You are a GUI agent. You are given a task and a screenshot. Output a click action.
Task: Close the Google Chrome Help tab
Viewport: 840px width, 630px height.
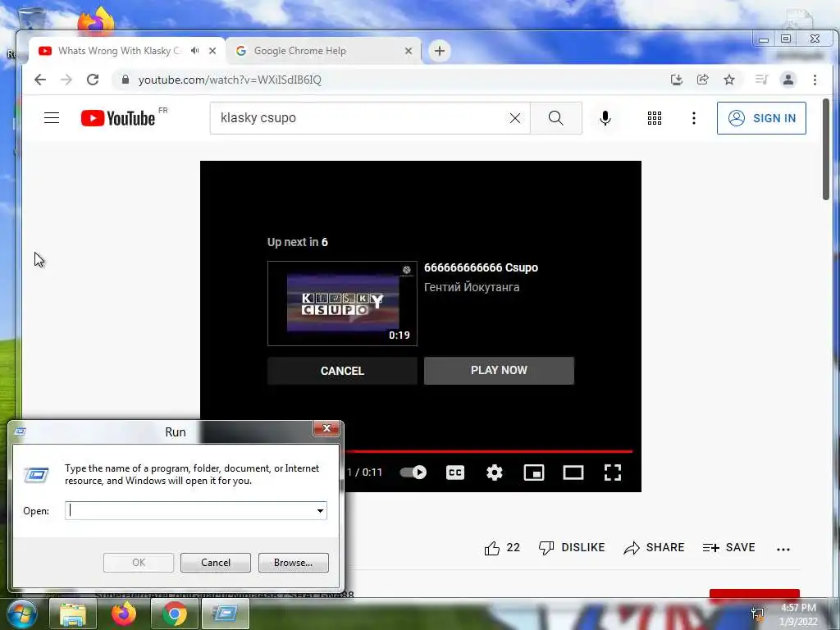tap(409, 51)
